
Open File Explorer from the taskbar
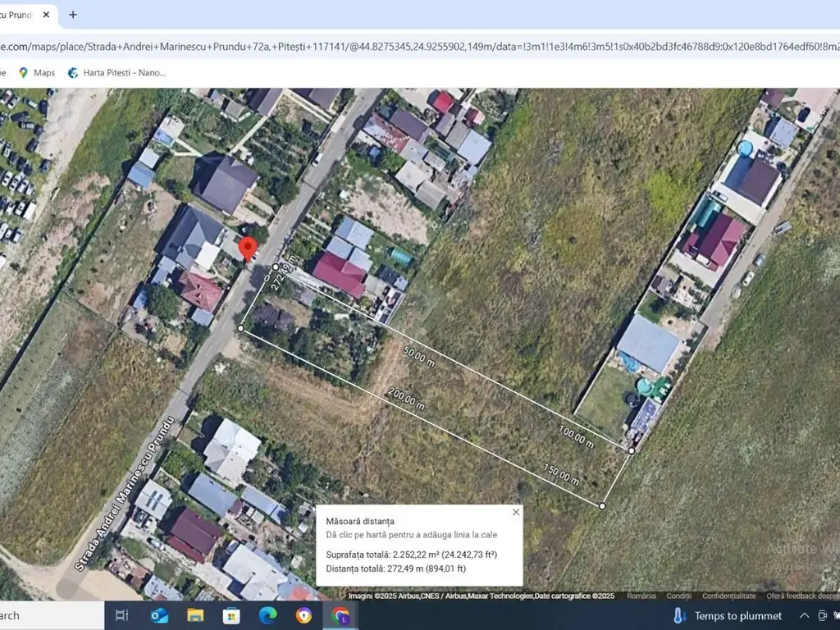[195, 615]
